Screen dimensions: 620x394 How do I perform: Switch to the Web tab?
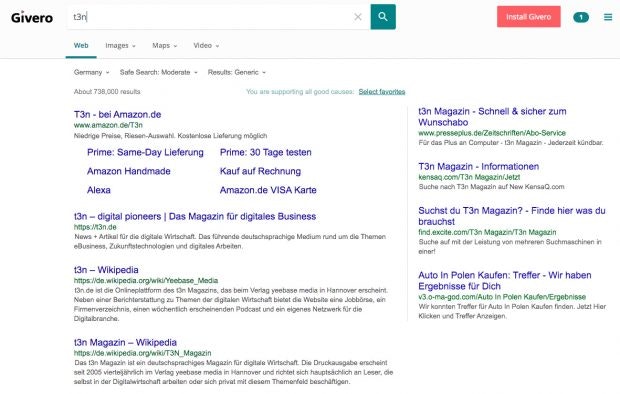81,45
